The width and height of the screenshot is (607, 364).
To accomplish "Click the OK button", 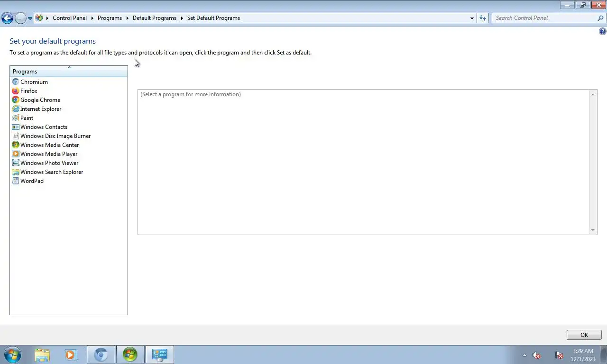I will coord(584,335).
